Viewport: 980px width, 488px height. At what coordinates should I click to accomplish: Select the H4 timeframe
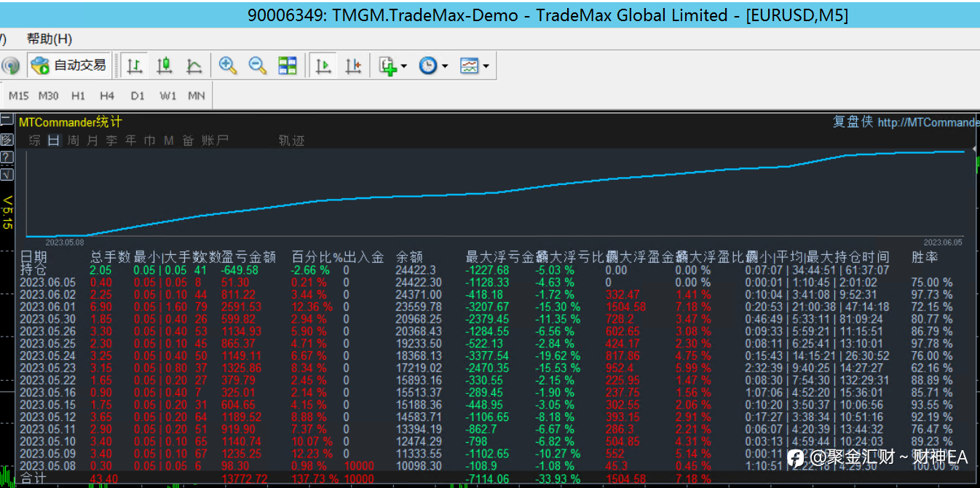[107, 95]
